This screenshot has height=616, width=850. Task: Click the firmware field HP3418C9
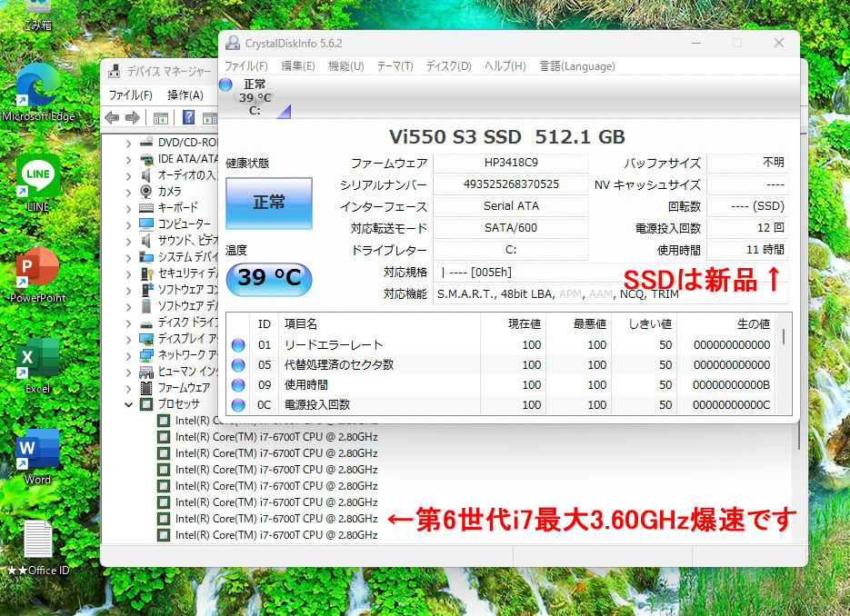click(511, 163)
